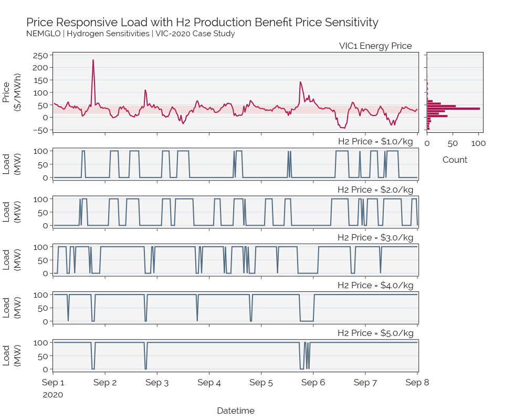Click the 'H2 Price = $3.0/kg' label
Screen dimensions: 525x420
375,238
